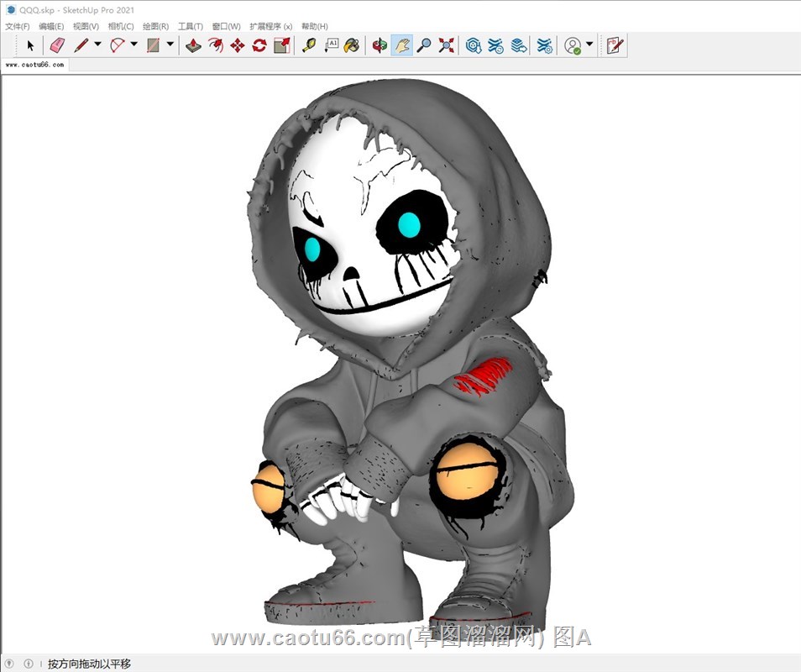Click the Zoom Extents tool
This screenshot has width=801, height=672.
click(x=446, y=45)
